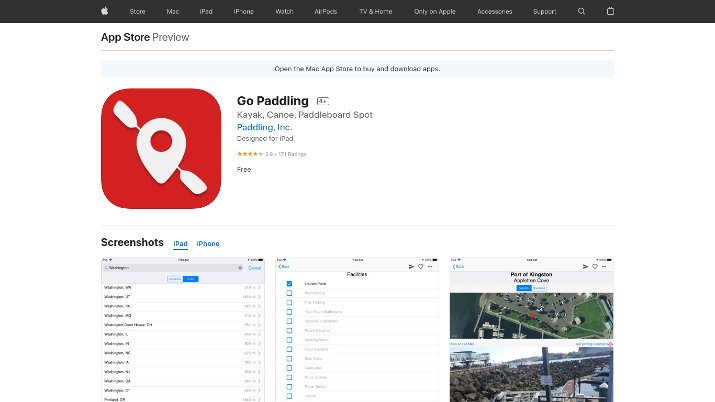Open the Paddling, Inc. developer link

click(x=264, y=127)
